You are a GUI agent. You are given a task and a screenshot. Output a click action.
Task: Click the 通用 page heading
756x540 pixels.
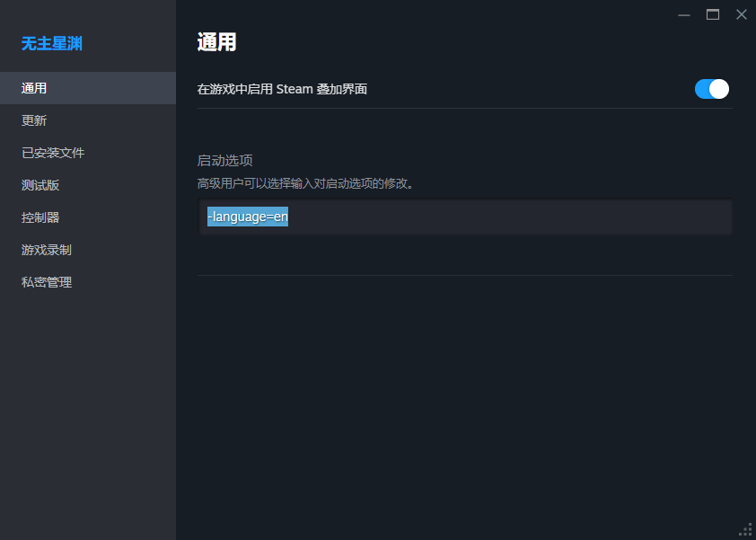(216, 42)
